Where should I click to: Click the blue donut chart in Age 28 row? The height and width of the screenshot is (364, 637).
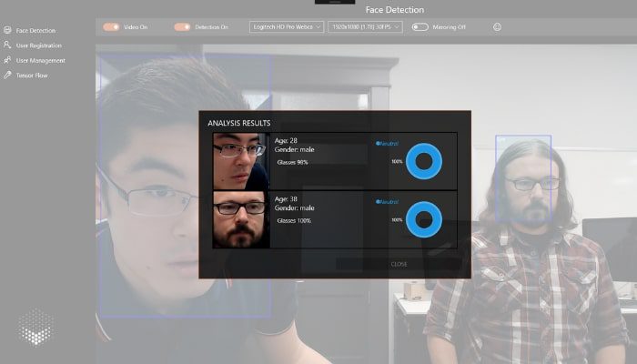423,162
